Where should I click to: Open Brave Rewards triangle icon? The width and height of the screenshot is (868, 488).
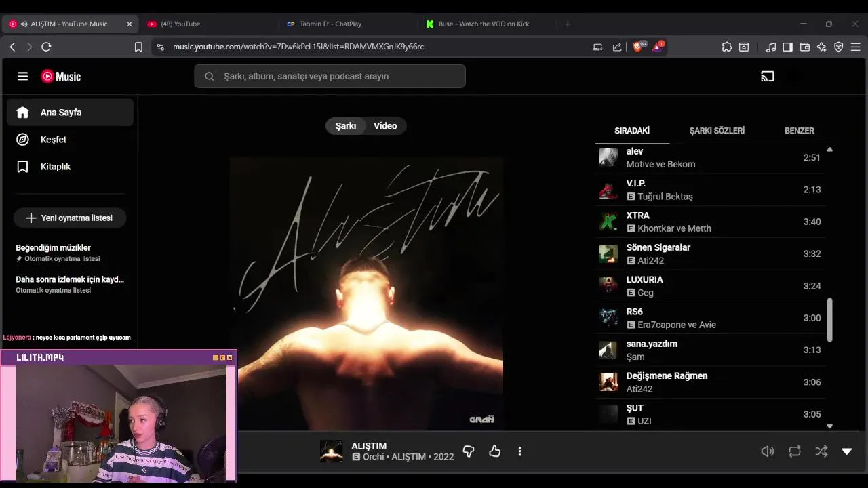tap(658, 47)
